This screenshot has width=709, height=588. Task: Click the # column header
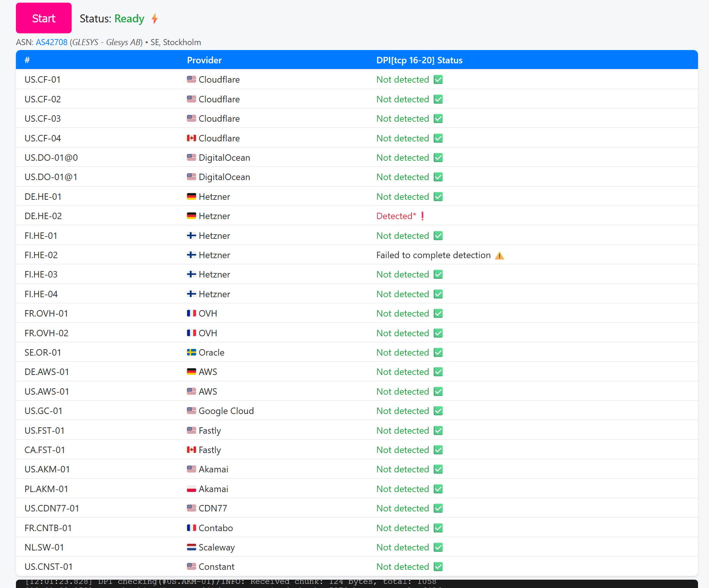tap(27, 60)
